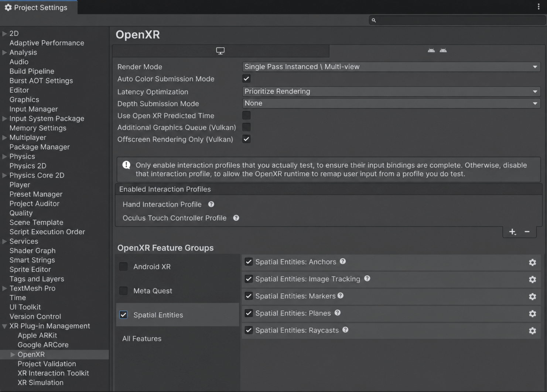Open settings gear for Spatial Entities: Image Tracking
Image resolution: width=547 pixels, height=392 pixels.
[532, 279]
